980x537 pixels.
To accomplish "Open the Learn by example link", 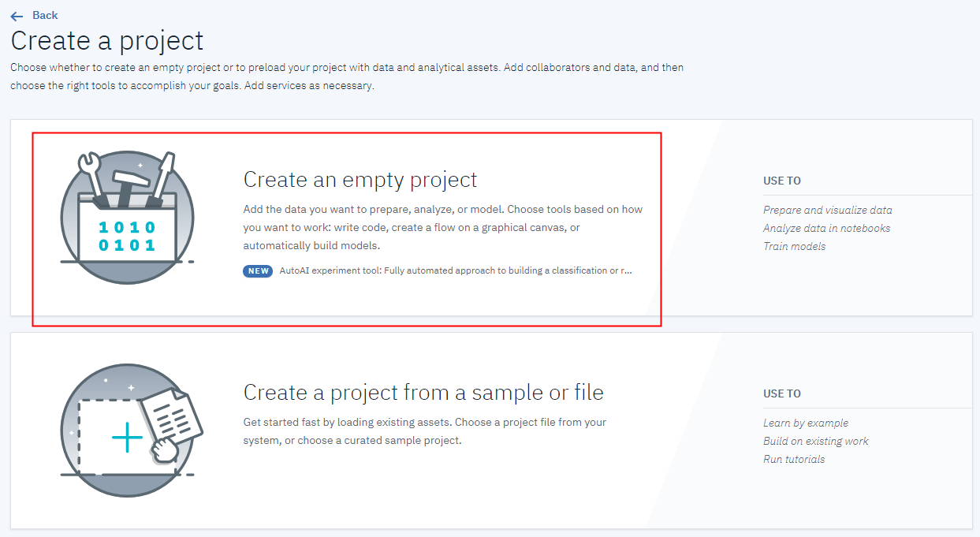I will coord(806,423).
